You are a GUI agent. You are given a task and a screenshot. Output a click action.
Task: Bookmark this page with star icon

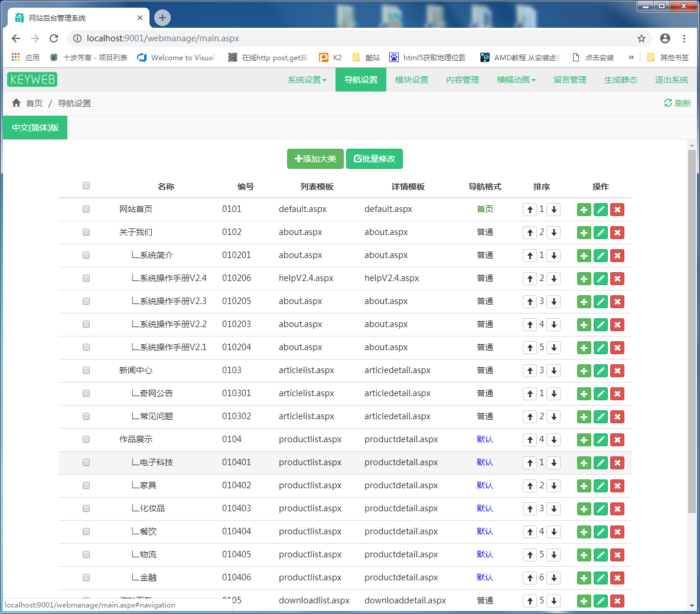(642, 38)
